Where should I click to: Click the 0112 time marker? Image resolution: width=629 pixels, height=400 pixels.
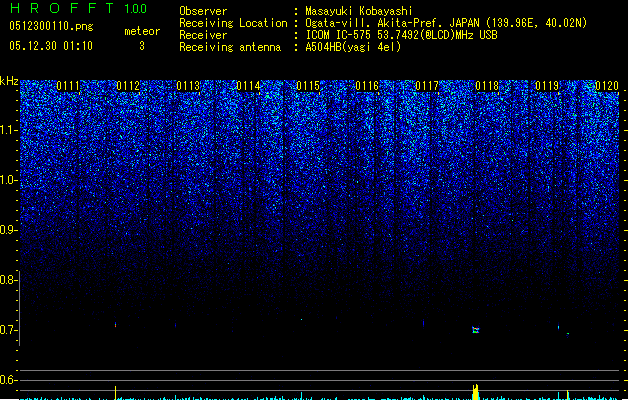coord(128,86)
